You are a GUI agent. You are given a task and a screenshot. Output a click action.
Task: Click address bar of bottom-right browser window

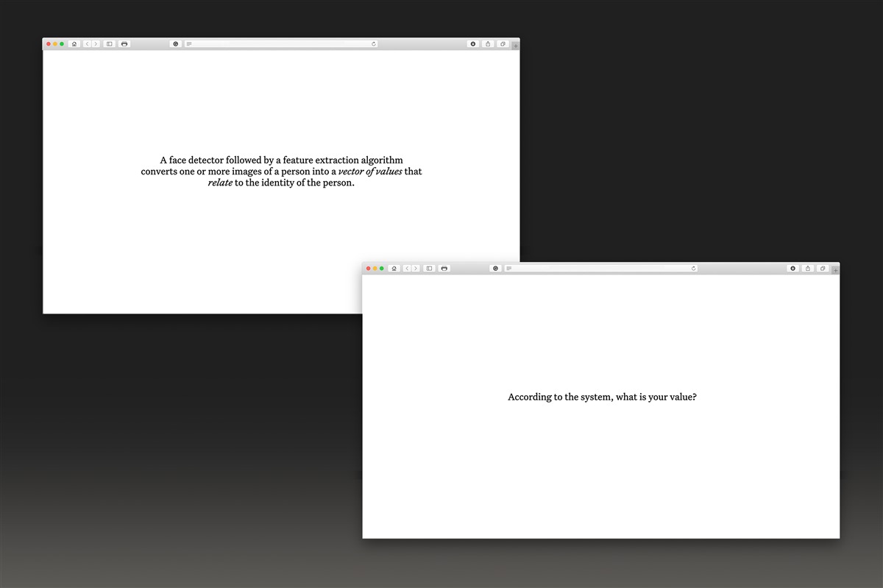pos(601,269)
